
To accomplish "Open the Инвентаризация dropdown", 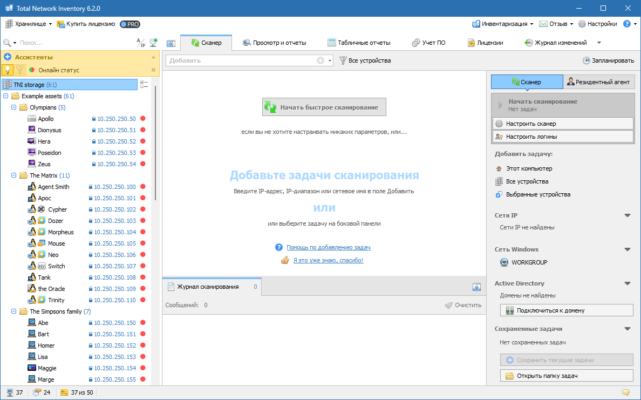I will (502, 24).
